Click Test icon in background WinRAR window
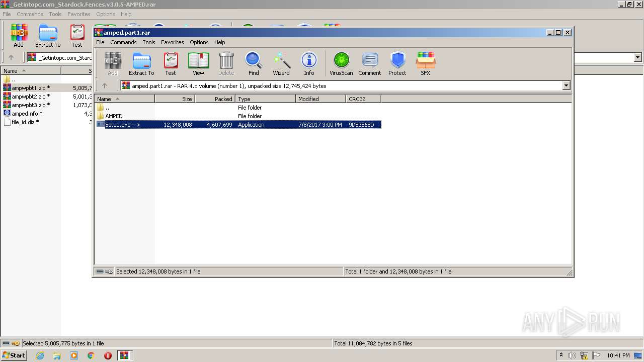The height and width of the screenshot is (362, 644). click(77, 36)
